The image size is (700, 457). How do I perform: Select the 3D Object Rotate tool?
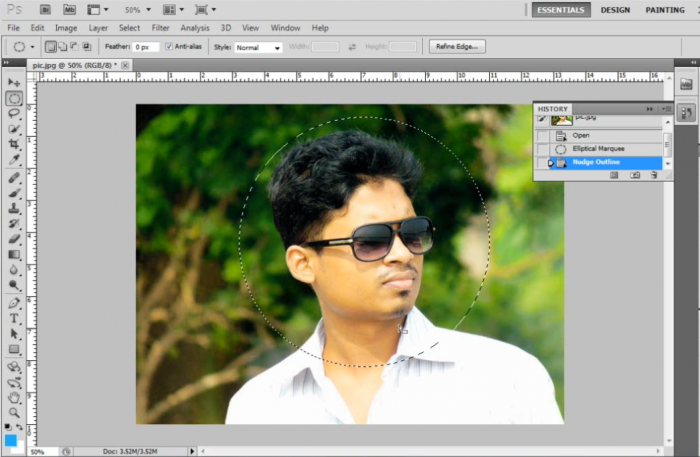pyautogui.click(x=14, y=367)
